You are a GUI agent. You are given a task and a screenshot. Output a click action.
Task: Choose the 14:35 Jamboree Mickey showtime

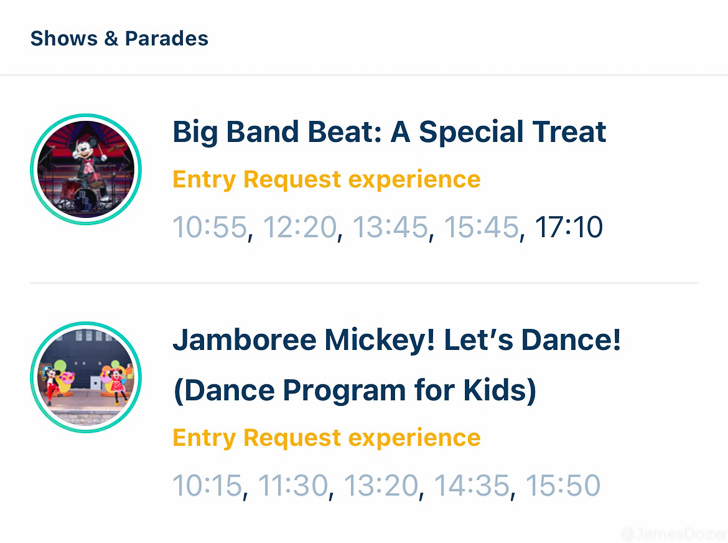click(472, 485)
